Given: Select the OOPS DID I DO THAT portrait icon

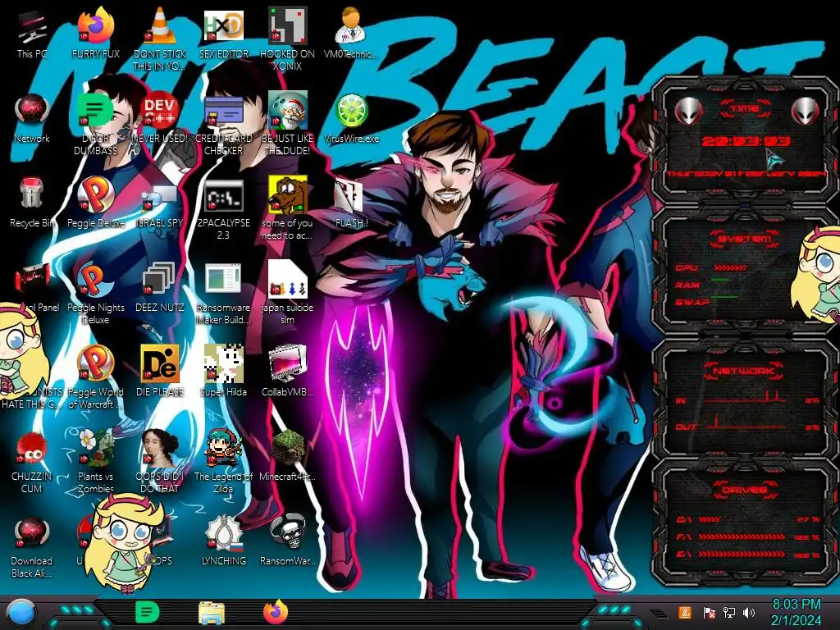Looking at the screenshot, I should [159, 461].
